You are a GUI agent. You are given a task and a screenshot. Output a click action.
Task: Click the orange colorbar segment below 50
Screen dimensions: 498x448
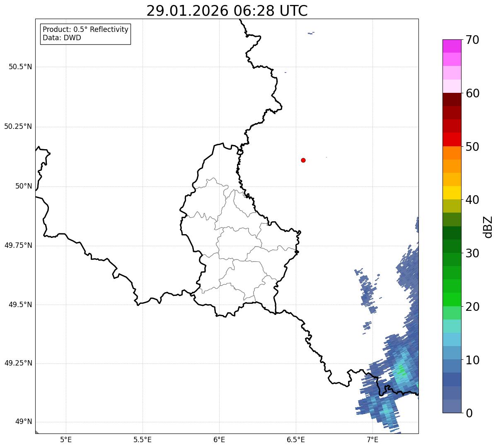click(452, 153)
